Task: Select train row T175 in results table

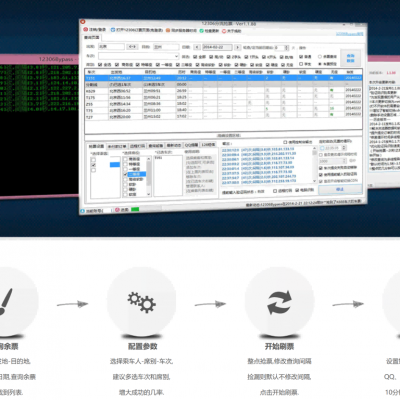Action: (x=223, y=97)
